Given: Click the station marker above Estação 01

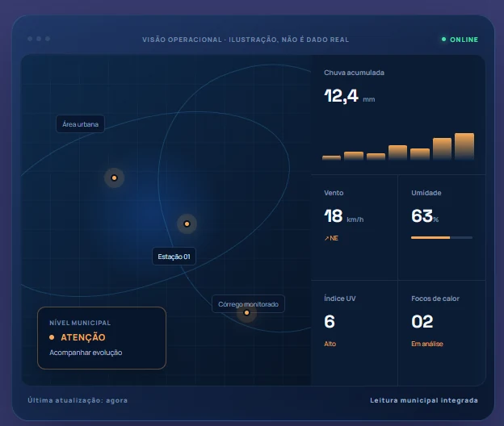Looking at the screenshot, I should point(187,223).
